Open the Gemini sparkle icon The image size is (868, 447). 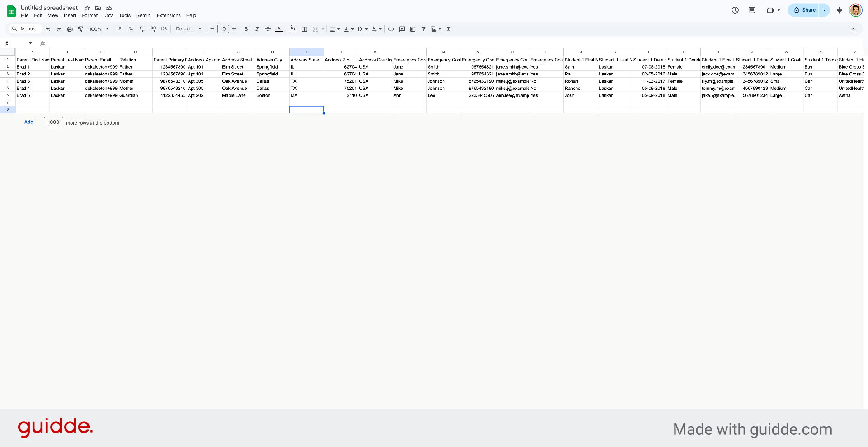point(840,10)
